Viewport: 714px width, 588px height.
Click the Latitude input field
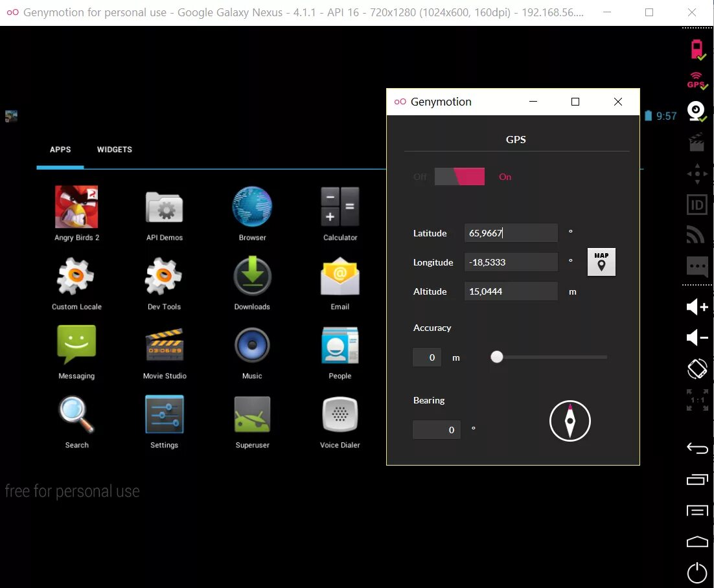(x=511, y=233)
